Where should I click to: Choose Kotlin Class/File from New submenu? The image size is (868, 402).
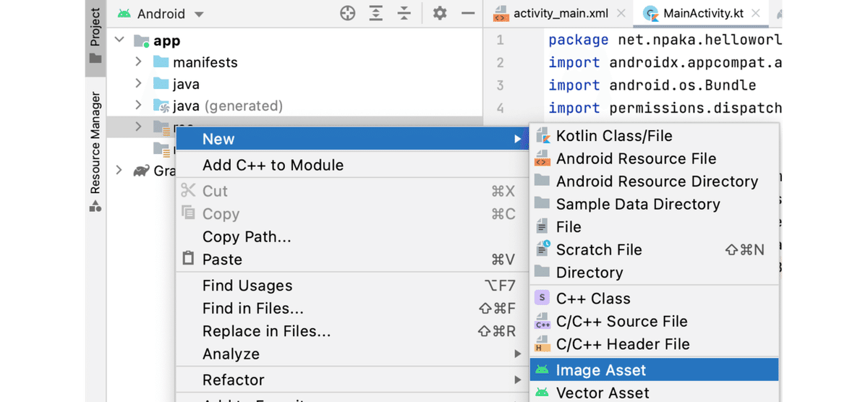(613, 136)
